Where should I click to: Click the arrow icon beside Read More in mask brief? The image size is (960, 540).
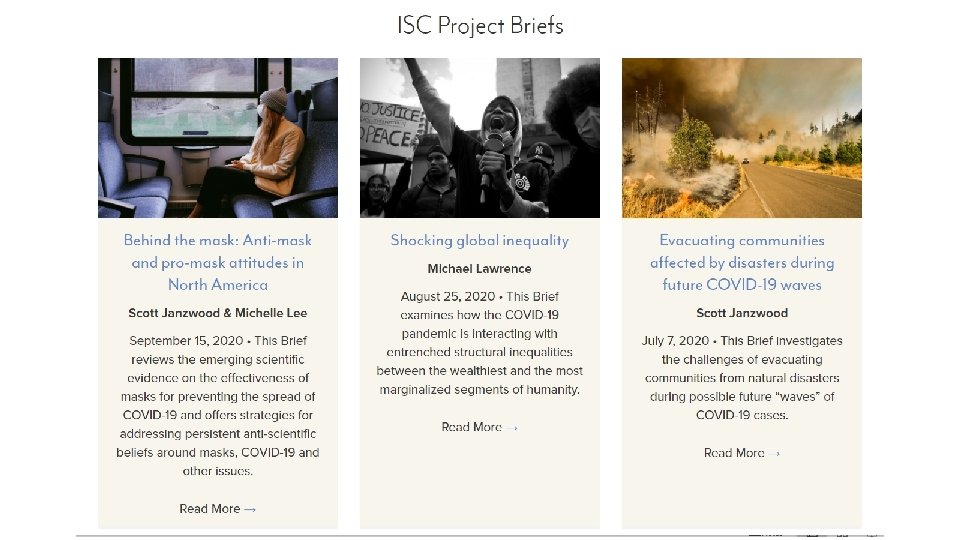[250, 509]
